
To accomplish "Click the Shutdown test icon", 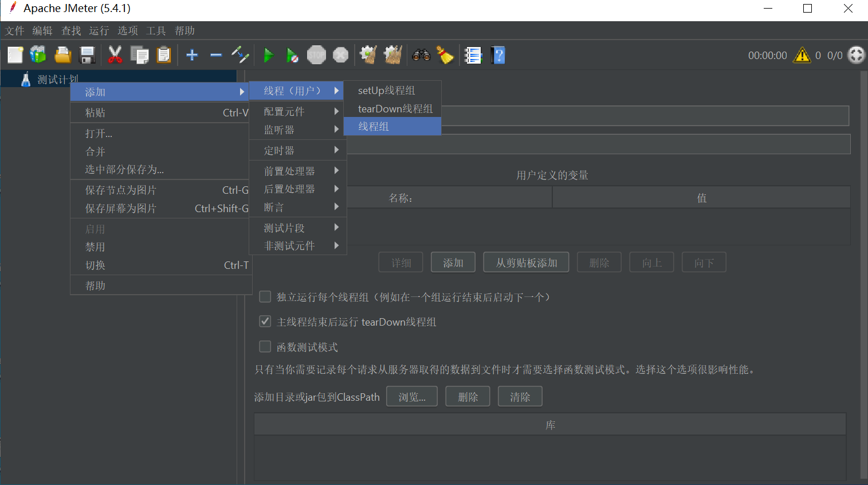I will (341, 55).
